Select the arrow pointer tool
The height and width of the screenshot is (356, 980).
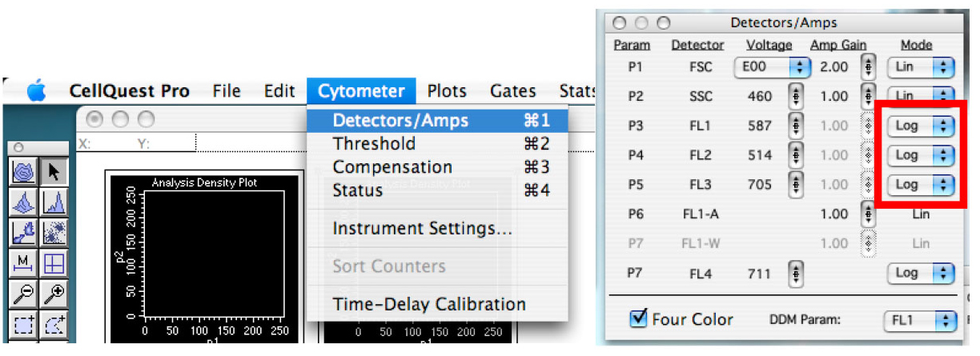54,171
